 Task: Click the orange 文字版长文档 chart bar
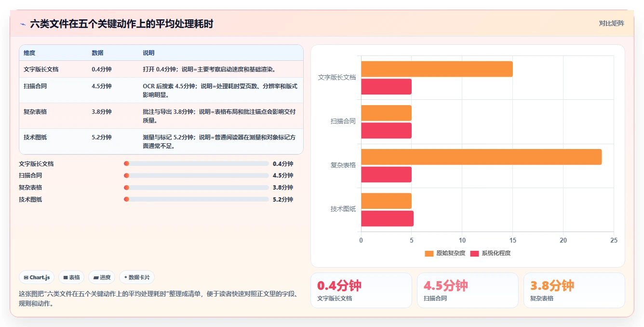(x=437, y=69)
